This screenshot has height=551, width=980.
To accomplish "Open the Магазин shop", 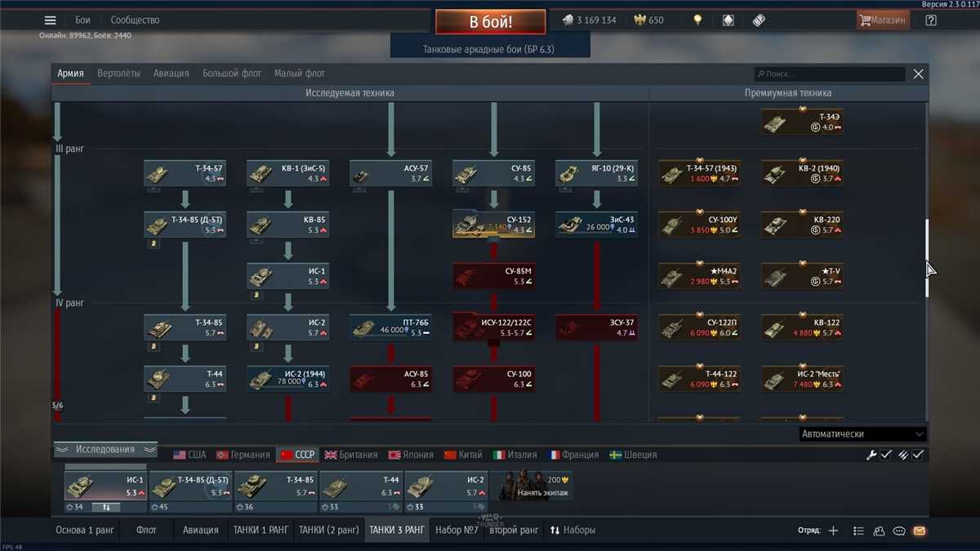I will pos(883,20).
